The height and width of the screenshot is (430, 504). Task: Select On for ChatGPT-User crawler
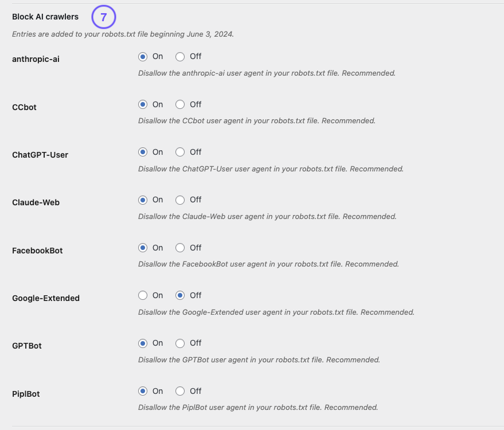pos(144,152)
